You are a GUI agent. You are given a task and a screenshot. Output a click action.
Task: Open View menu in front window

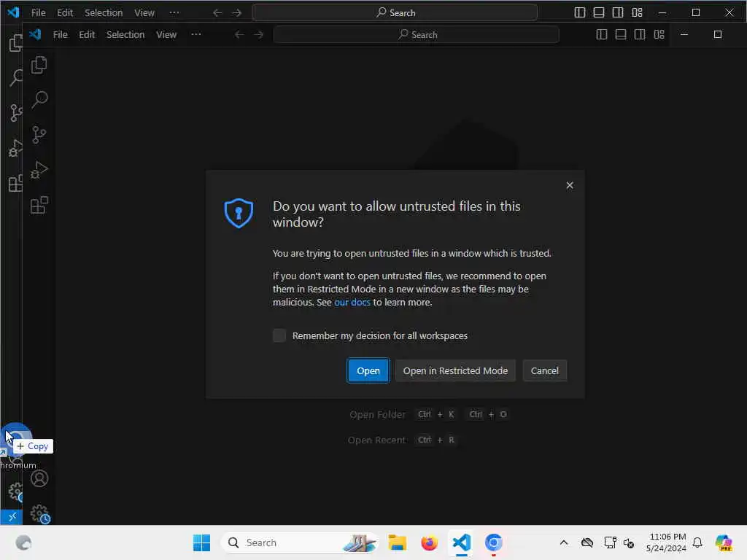(166, 34)
